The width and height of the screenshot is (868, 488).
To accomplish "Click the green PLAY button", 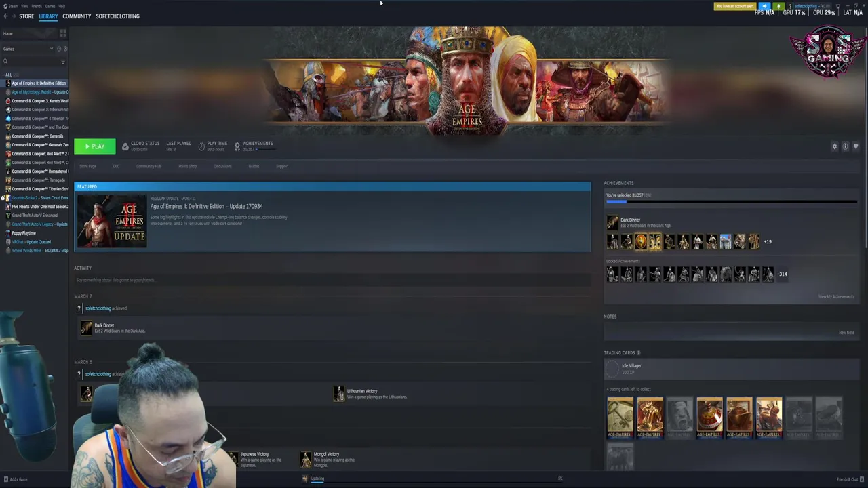I will pyautogui.click(x=95, y=146).
